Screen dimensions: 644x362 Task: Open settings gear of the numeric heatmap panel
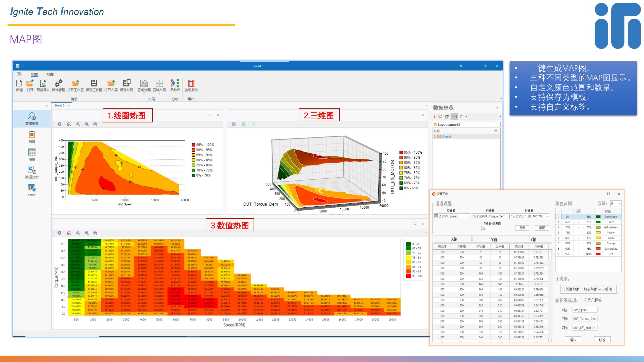click(59, 233)
